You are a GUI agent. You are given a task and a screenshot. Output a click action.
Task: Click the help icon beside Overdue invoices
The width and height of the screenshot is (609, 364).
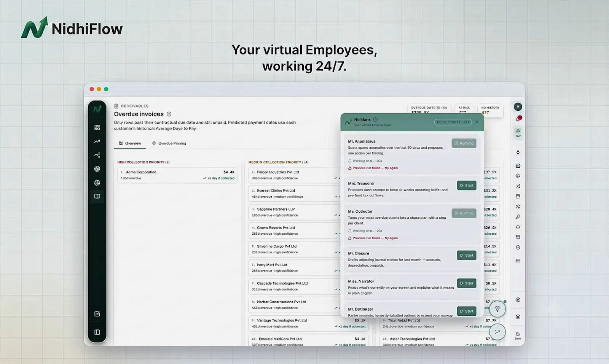(169, 114)
